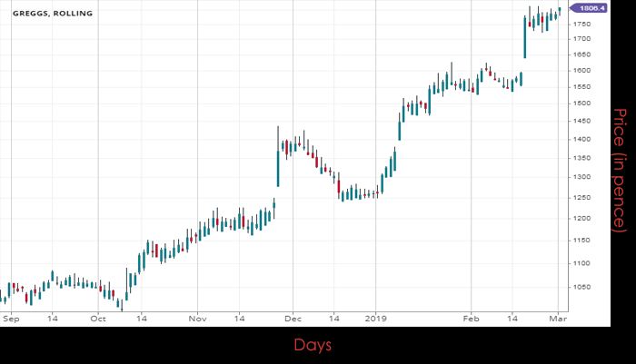Select the 1500 price axis label

583,103
